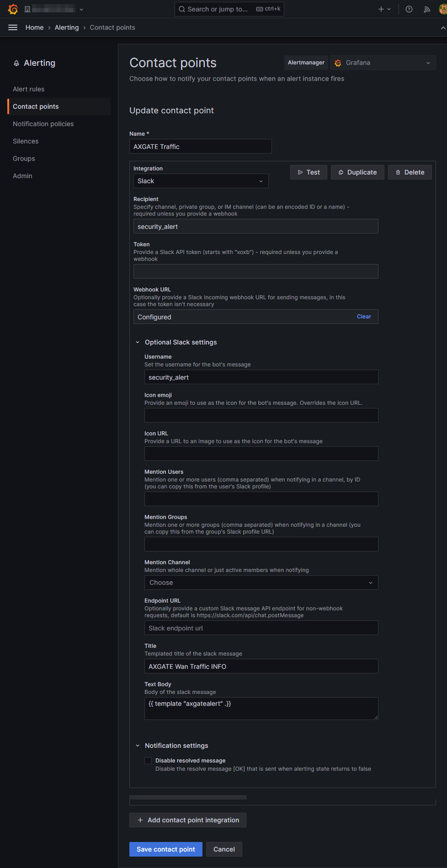Viewport: 447px width, 868px height.
Task: Open the organization switcher icon
Action: click(27, 9)
